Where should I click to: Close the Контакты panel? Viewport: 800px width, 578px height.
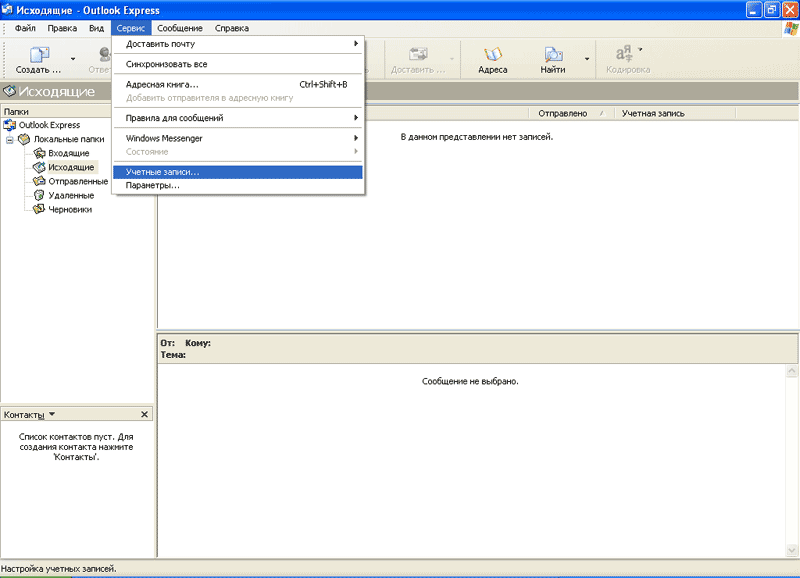[144, 414]
